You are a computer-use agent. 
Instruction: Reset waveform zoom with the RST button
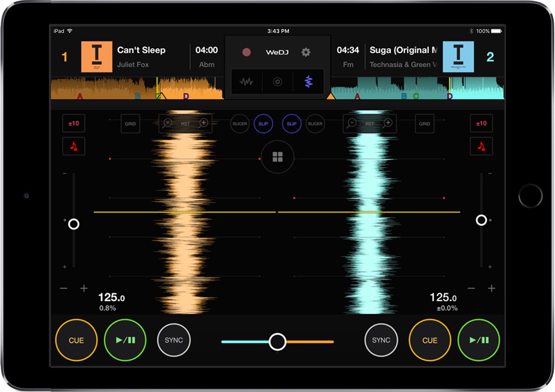(185, 124)
